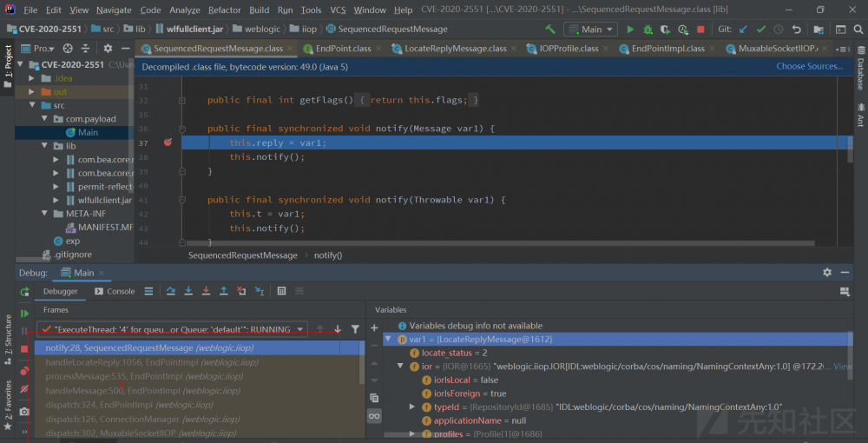Click the Choose Sources link

(x=808, y=66)
